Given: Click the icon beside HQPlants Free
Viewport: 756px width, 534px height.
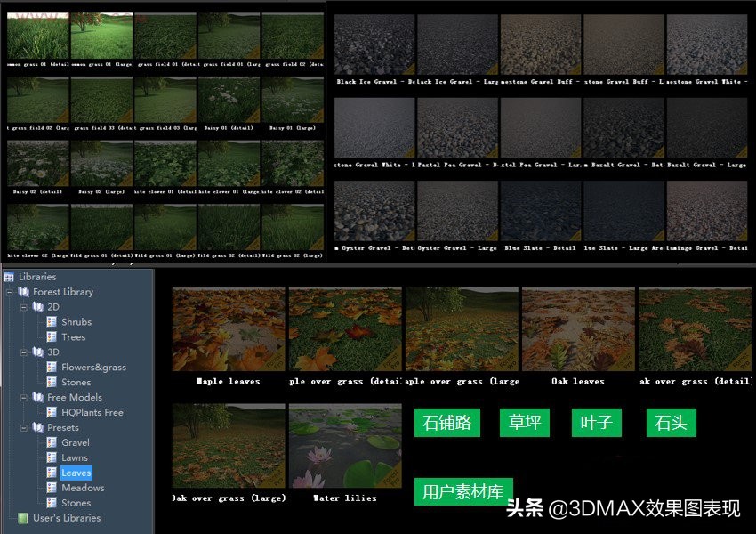Looking at the screenshot, I should (x=52, y=413).
